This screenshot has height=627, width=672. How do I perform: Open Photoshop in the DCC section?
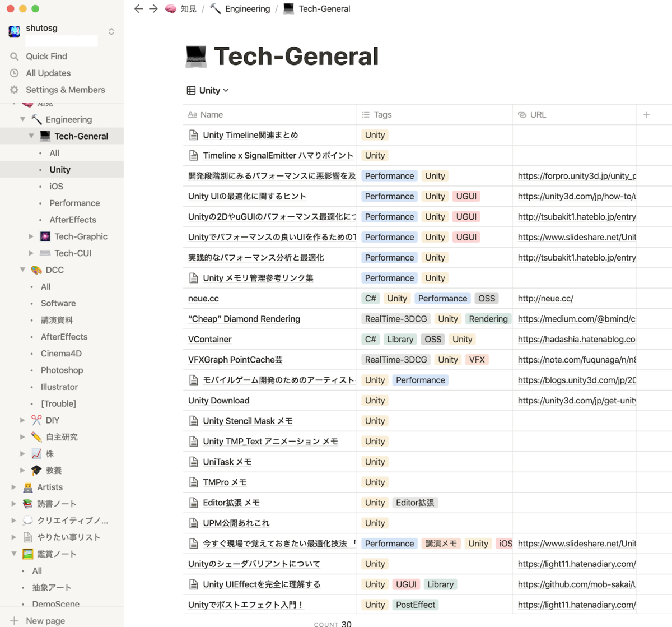tap(62, 370)
